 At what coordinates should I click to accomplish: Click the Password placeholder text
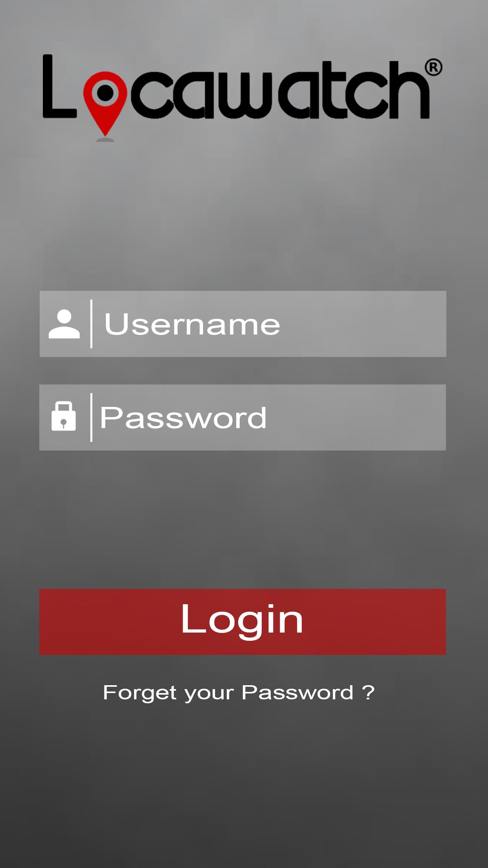(x=183, y=418)
